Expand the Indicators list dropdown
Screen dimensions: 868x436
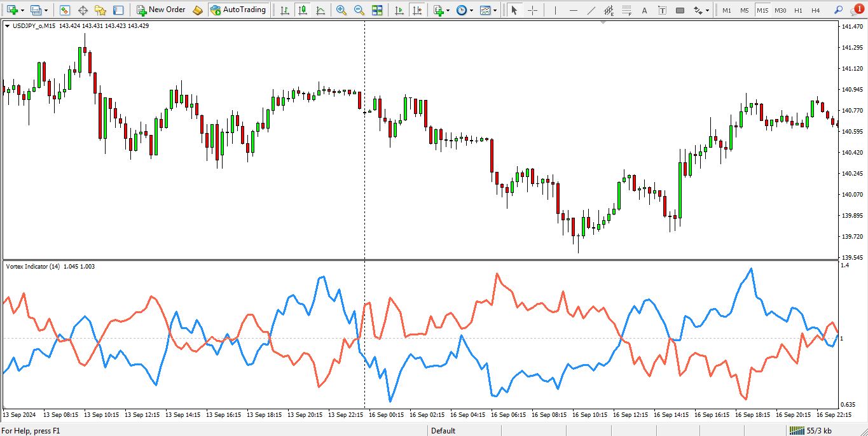[448, 10]
